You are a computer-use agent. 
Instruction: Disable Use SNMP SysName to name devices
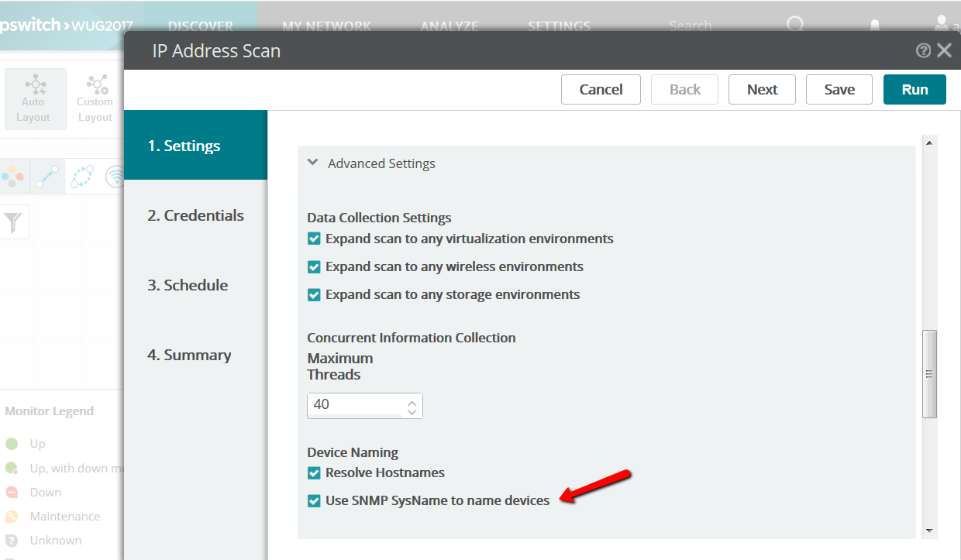tap(314, 500)
